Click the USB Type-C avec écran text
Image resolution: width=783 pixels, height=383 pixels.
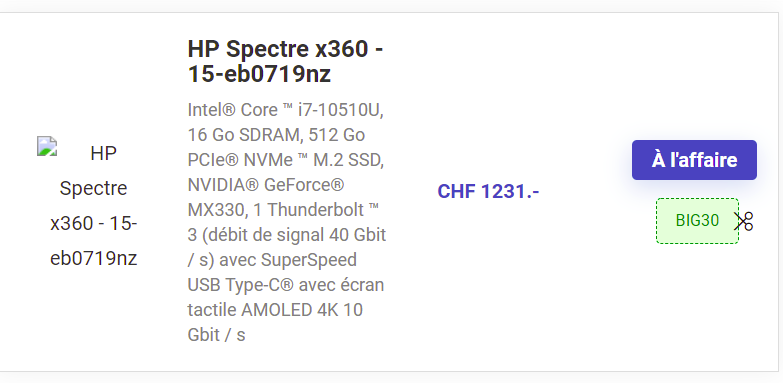286,285
